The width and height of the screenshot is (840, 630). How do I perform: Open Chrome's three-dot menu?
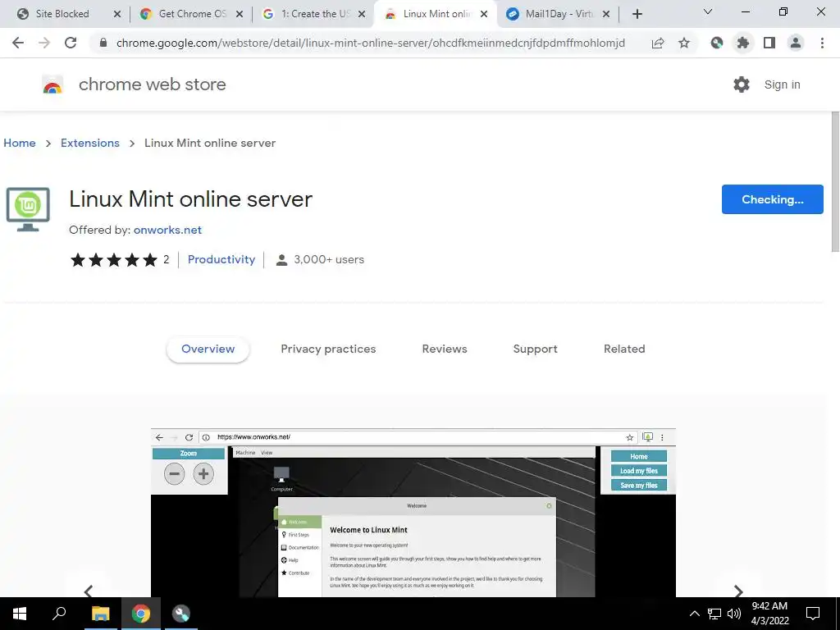[x=822, y=43]
